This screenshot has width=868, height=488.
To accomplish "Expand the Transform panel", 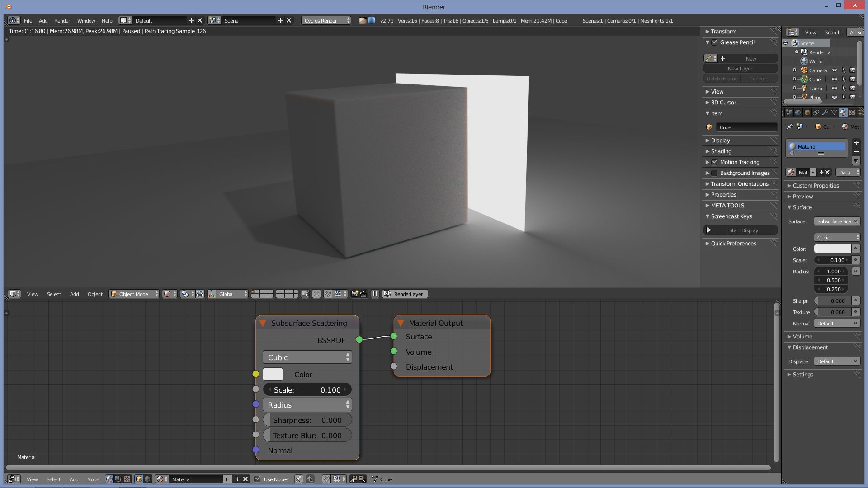I will tap(723, 31).
